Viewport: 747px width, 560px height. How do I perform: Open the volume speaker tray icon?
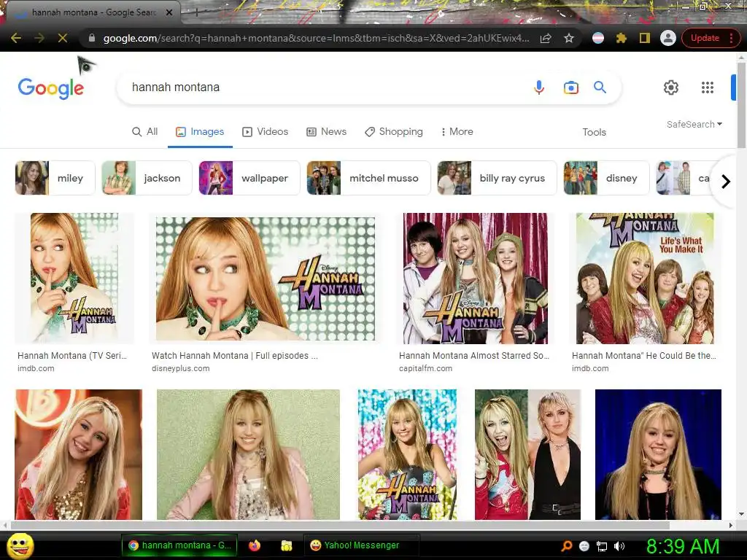[x=619, y=546]
